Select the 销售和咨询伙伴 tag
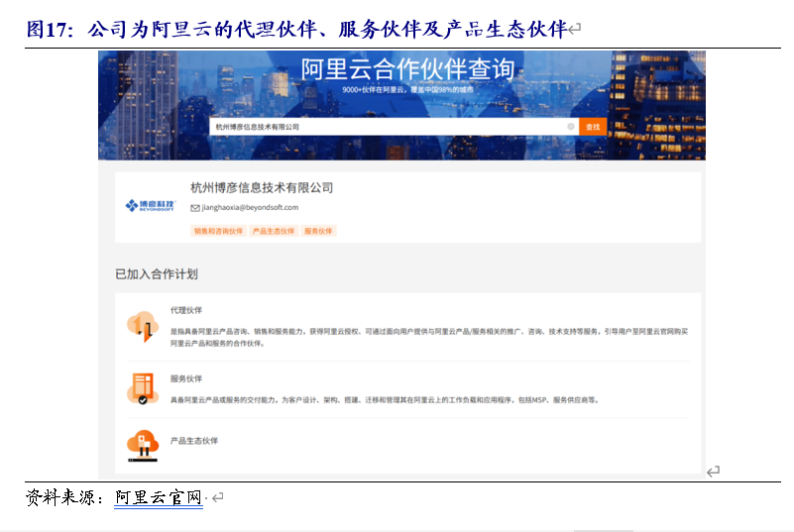The image size is (794, 532). 218,231
